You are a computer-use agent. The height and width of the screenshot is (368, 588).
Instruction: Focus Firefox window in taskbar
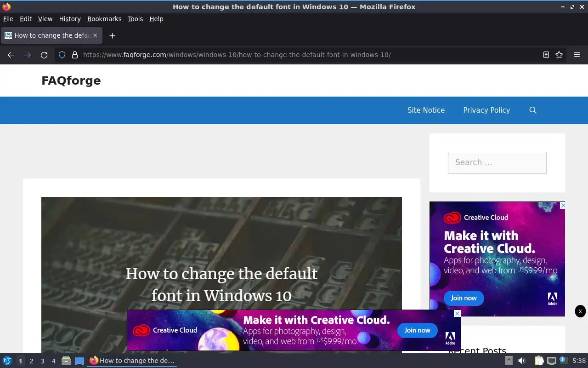click(132, 361)
